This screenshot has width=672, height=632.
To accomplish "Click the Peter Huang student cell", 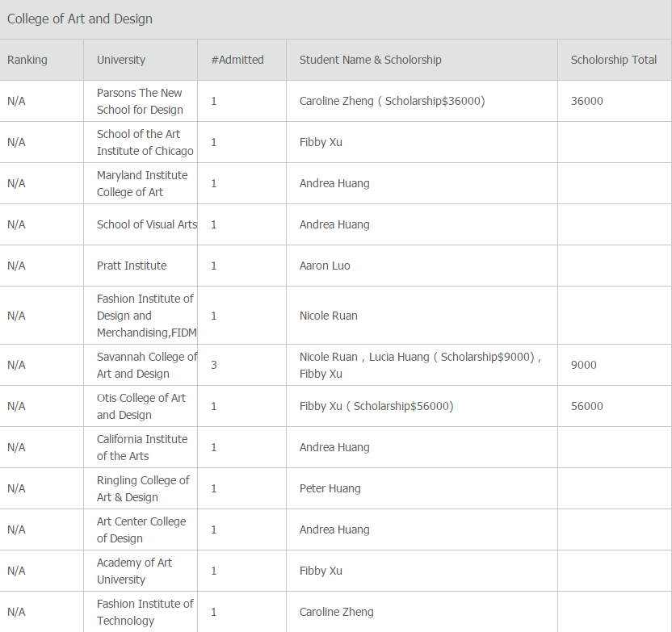I will coord(330,488).
